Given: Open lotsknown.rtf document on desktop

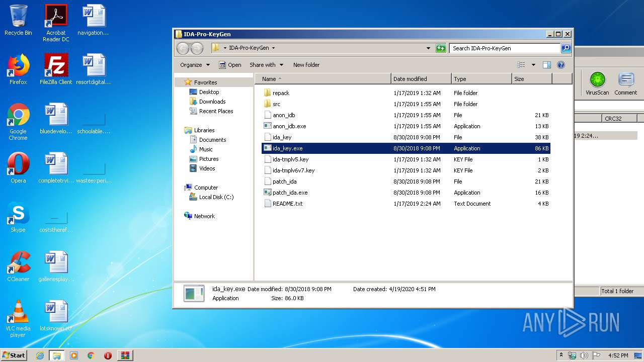Looking at the screenshot, I should click(x=56, y=316).
